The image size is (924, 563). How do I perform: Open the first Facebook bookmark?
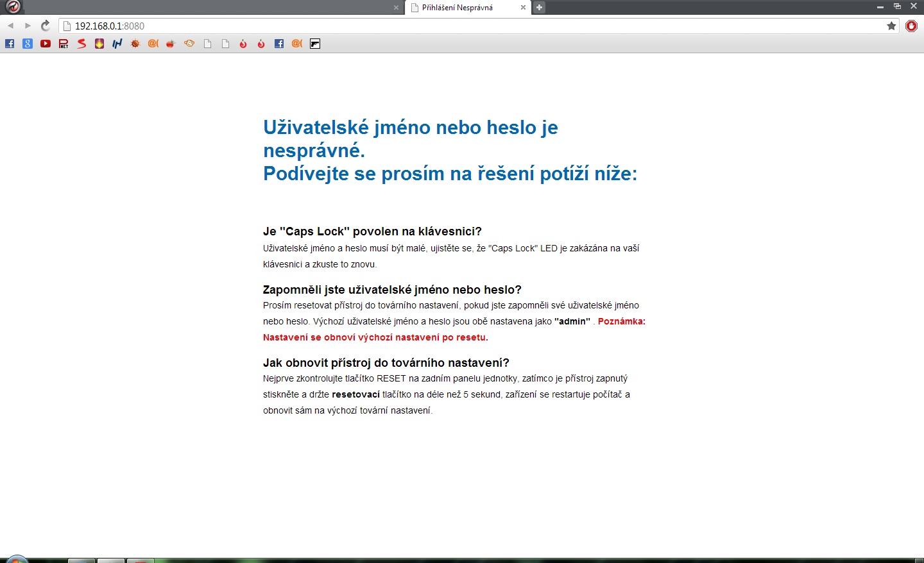point(10,44)
